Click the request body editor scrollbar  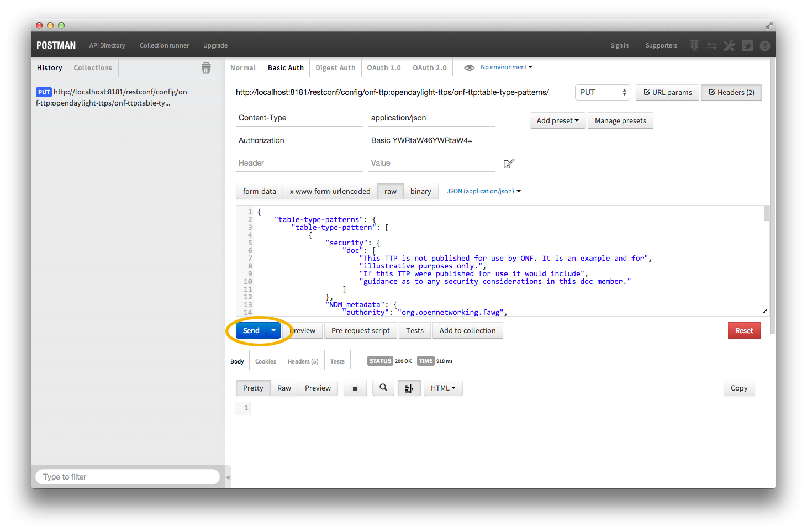tap(767, 213)
